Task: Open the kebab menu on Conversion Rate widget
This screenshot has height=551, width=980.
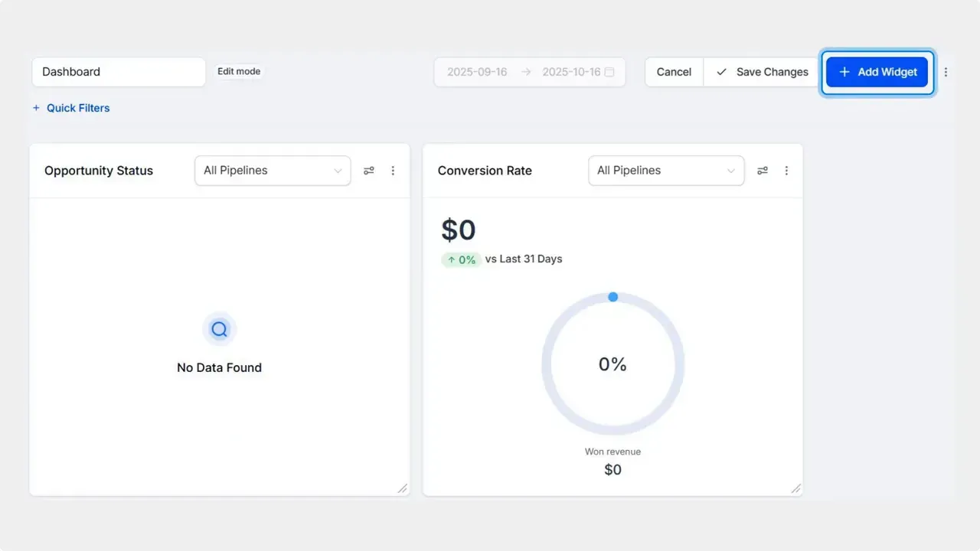Action: [x=786, y=170]
